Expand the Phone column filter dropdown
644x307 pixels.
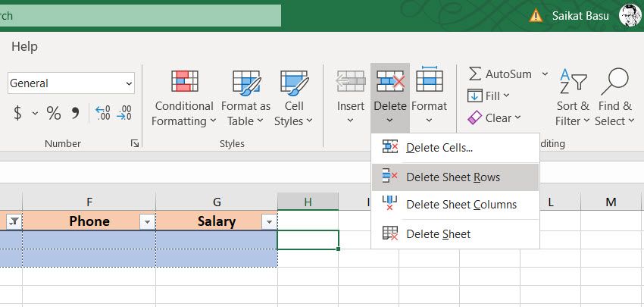[x=146, y=221]
